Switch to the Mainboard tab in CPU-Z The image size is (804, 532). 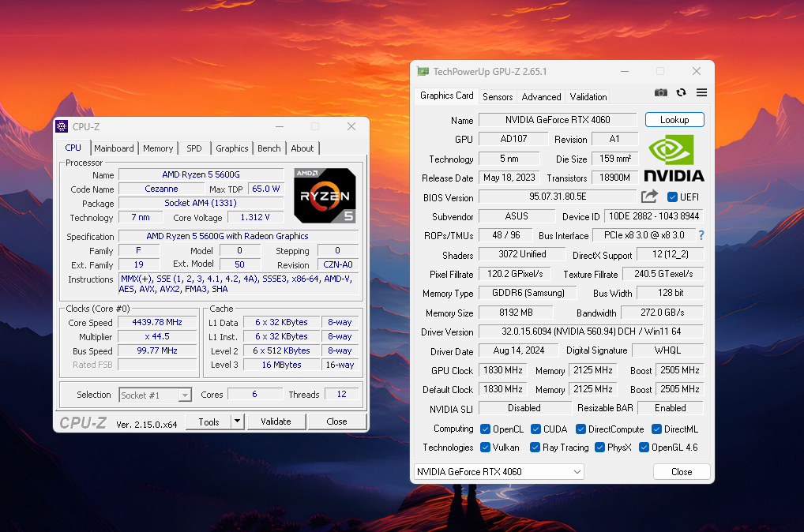tap(114, 148)
